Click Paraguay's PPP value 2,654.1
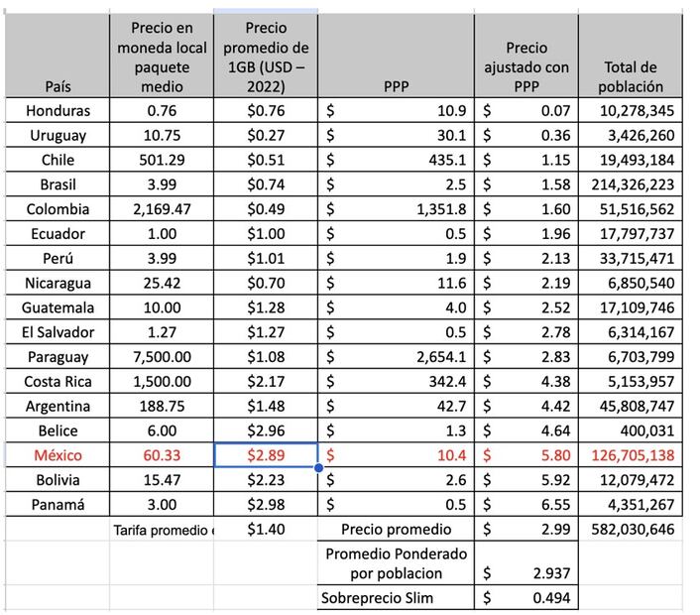This screenshot has height=615, width=700. (396, 357)
